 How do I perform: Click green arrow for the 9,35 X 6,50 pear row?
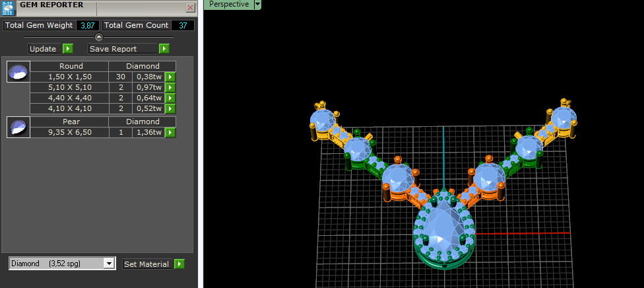click(x=170, y=133)
